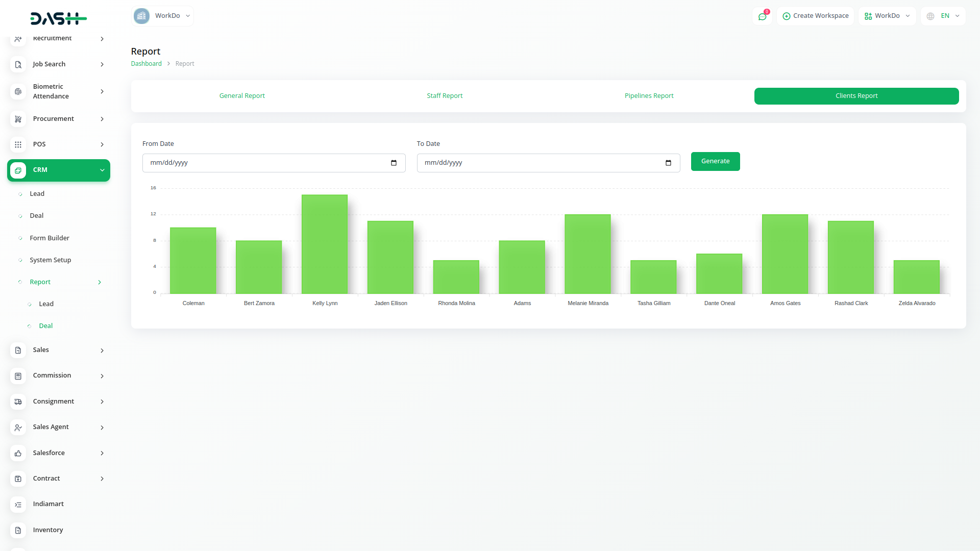This screenshot has height=551, width=980.
Task: Open To Date calendar picker icon
Action: point(668,163)
